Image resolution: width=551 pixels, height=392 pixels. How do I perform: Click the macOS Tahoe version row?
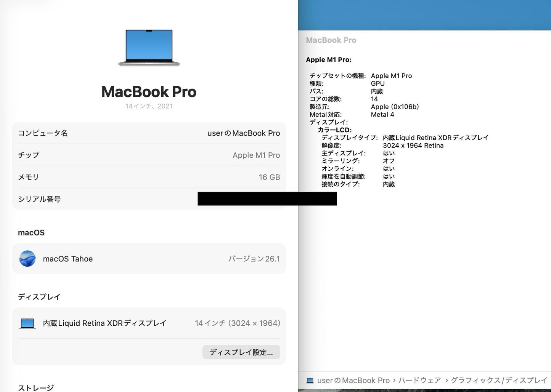[149, 258]
